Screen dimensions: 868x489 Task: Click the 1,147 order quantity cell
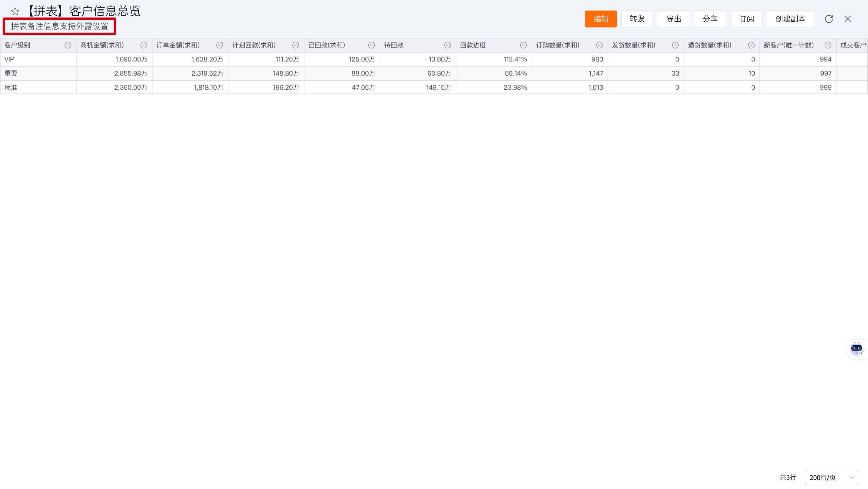coord(570,73)
